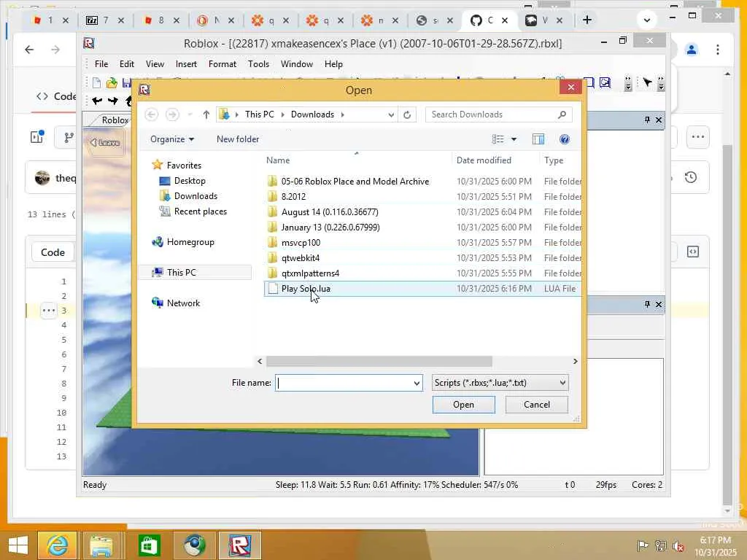Screen dimensions: 747x560
Task: Select Network in navigation pane
Action: pyautogui.click(x=183, y=303)
